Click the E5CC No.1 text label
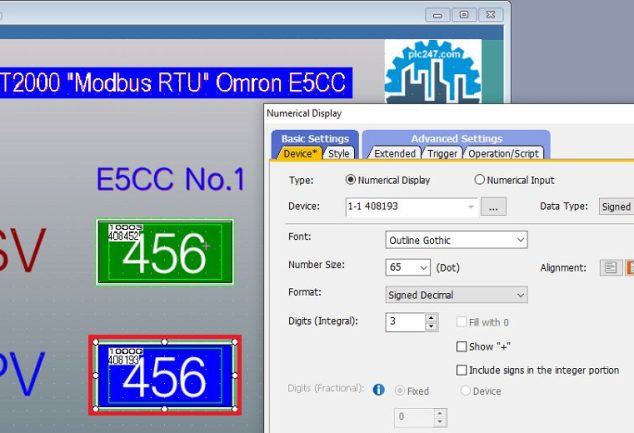This screenshot has width=634, height=433. click(171, 179)
